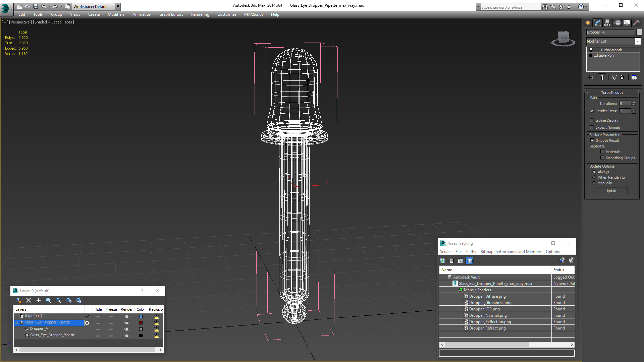644x362 pixels.
Task: Click Remove Modifier trash icon
Action: [622, 77]
